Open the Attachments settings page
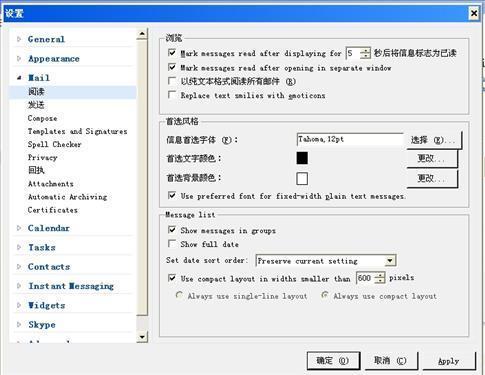The image size is (485, 375). 50,184
